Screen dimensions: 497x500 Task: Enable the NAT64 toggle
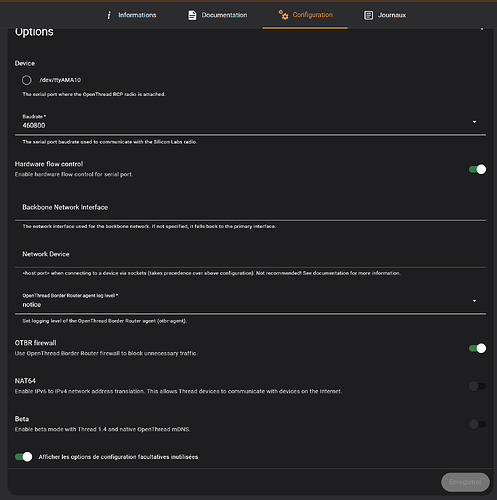pyautogui.click(x=477, y=386)
